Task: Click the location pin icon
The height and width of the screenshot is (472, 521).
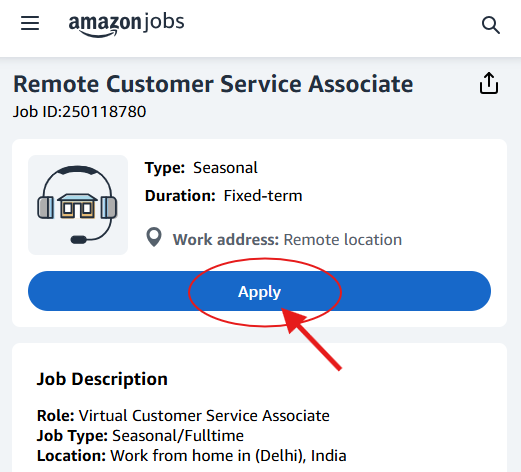Action: pyautogui.click(x=154, y=237)
